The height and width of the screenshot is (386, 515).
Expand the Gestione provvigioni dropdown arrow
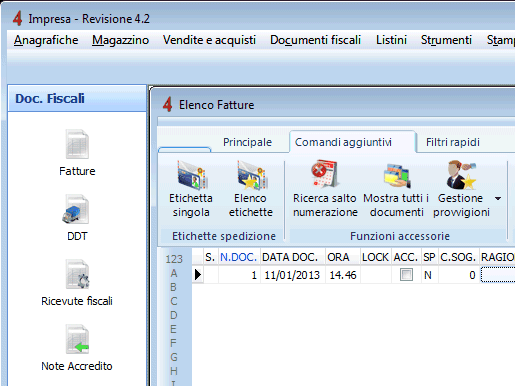click(498, 199)
